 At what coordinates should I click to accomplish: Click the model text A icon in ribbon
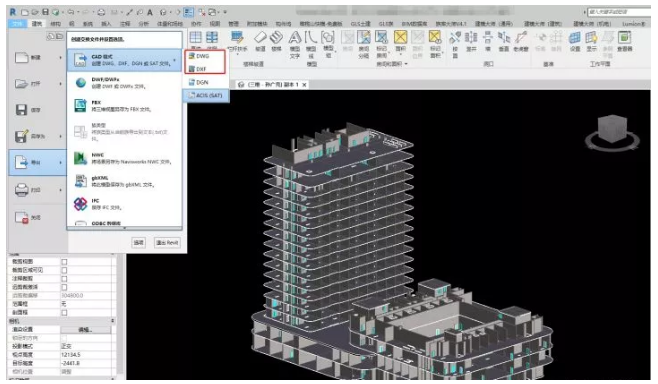coord(295,38)
